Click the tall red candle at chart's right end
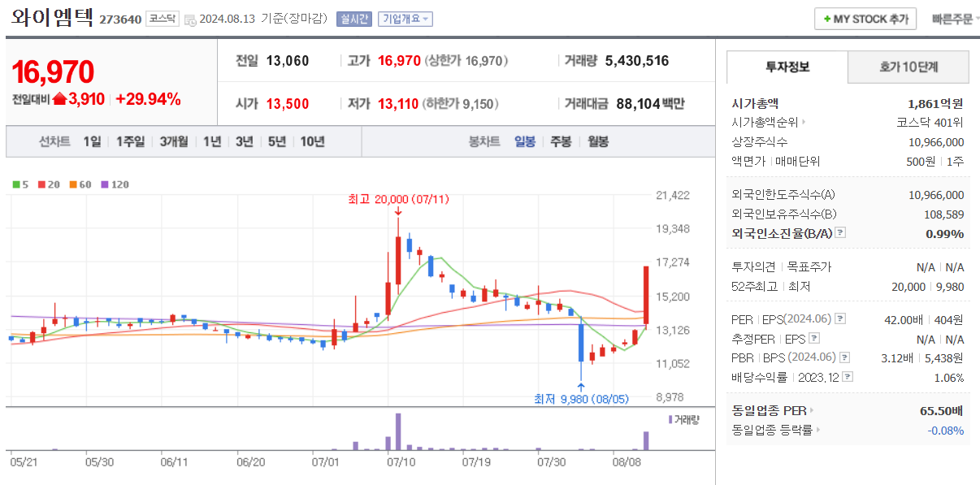Viewport: 980px width, 485px height. [646, 296]
